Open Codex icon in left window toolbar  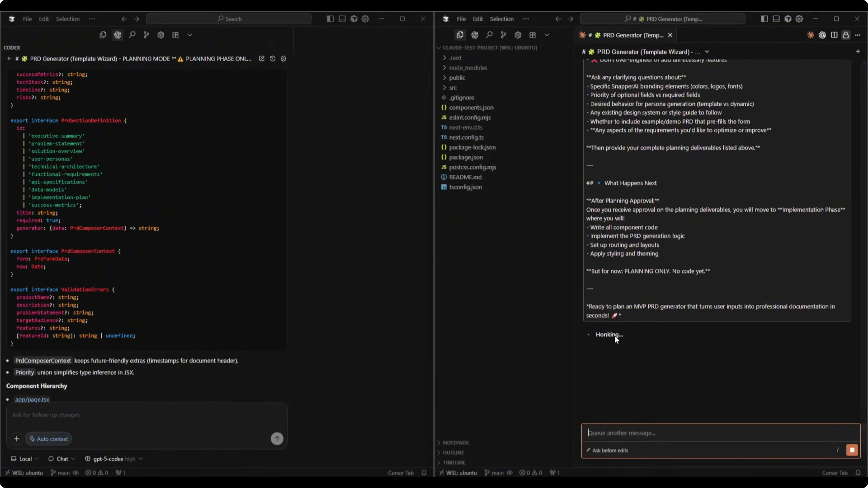pos(118,35)
